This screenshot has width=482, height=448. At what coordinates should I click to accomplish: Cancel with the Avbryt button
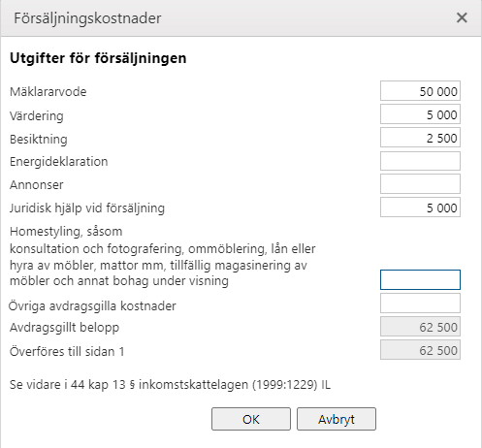tap(337, 419)
